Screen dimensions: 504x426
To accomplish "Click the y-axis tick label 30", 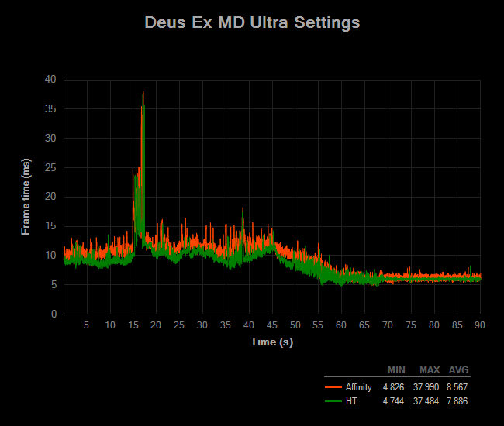I will point(50,139).
